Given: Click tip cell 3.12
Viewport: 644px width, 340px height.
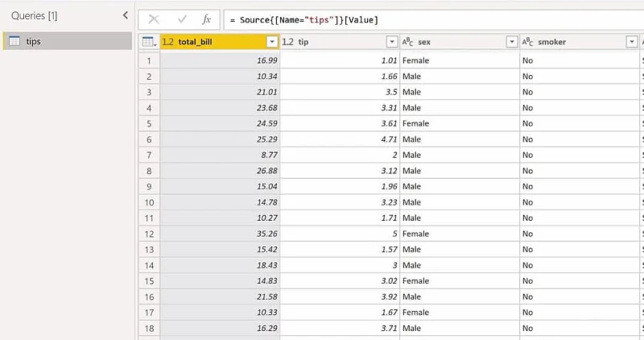Looking at the screenshot, I should (x=340, y=171).
